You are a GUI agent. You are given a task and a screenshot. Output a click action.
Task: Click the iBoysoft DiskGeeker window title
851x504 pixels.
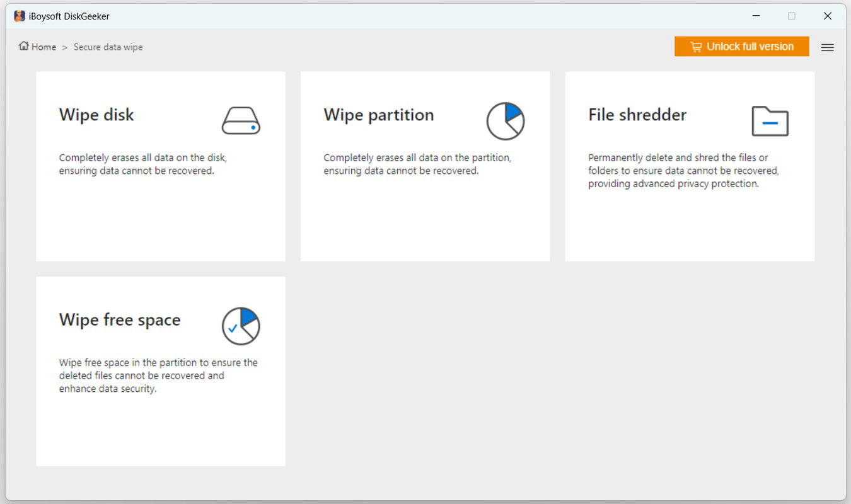tap(69, 16)
